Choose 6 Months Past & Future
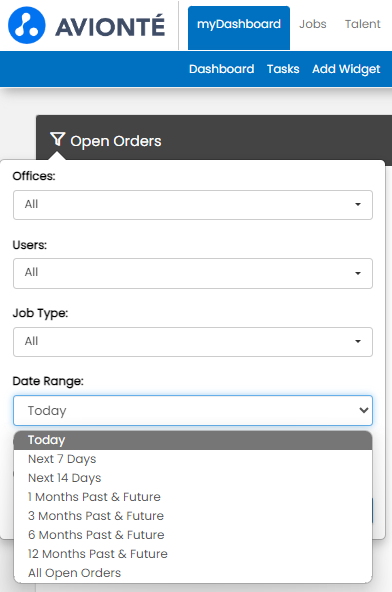Image resolution: width=392 pixels, height=592 pixels. (x=193, y=535)
